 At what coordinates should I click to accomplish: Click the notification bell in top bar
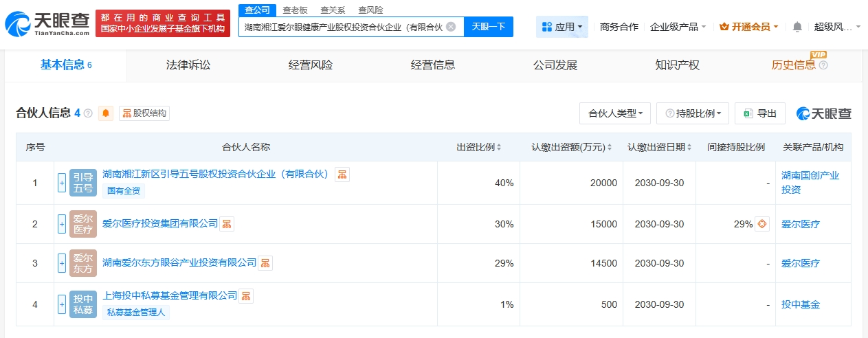tap(797, 27)
